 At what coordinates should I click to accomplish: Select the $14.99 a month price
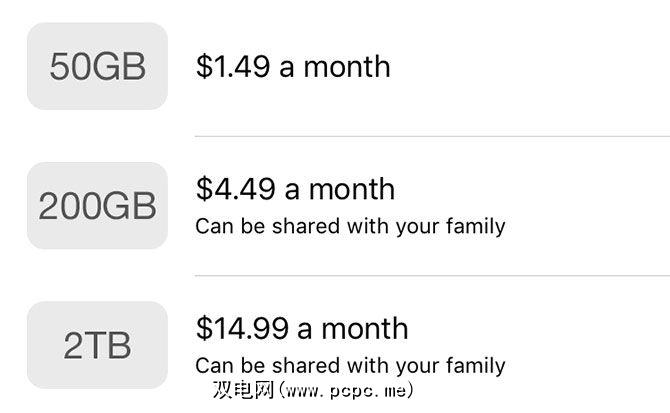[301, 328]
